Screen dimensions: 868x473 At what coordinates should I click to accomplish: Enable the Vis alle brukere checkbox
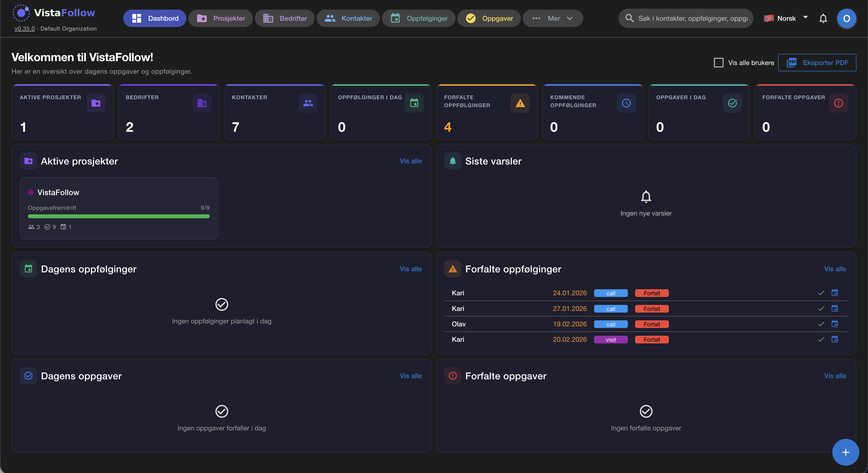click(x=719, y=63)
